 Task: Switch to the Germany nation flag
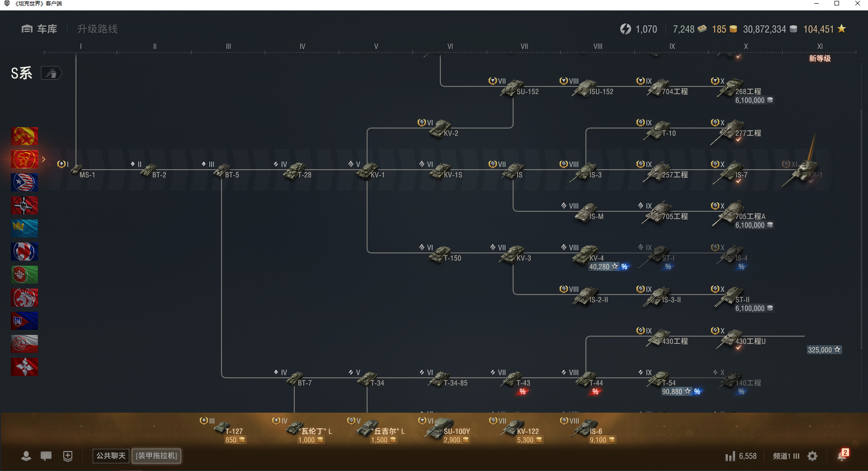(24, 205)
